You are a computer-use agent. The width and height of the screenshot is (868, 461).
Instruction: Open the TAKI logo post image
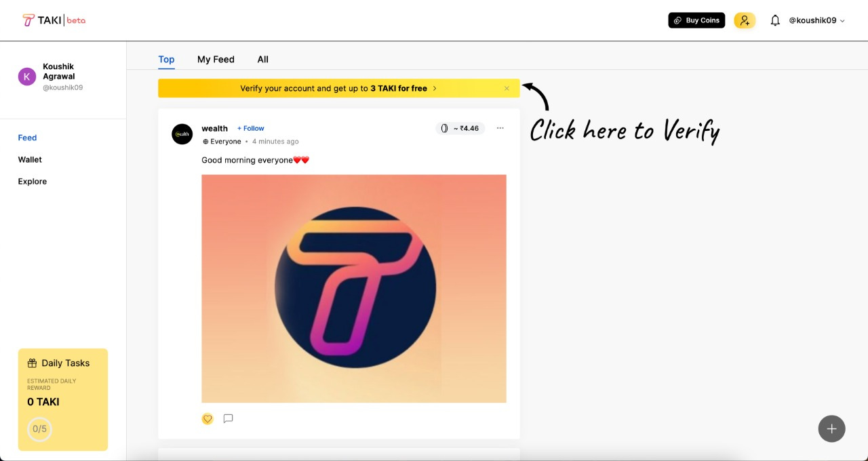pyautogui.click(x=354, y=289)
